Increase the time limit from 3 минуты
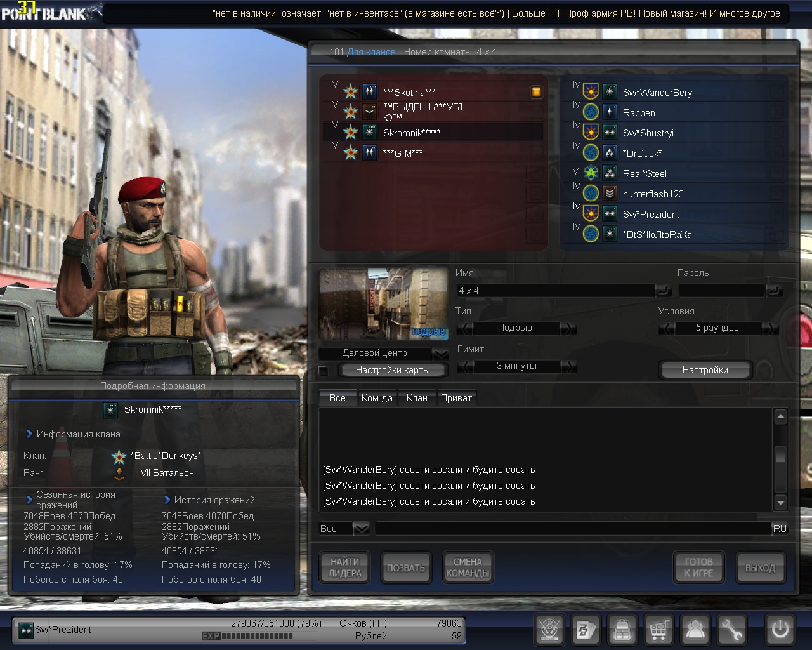Screen dimensions: 812x650 pos(568,366)
